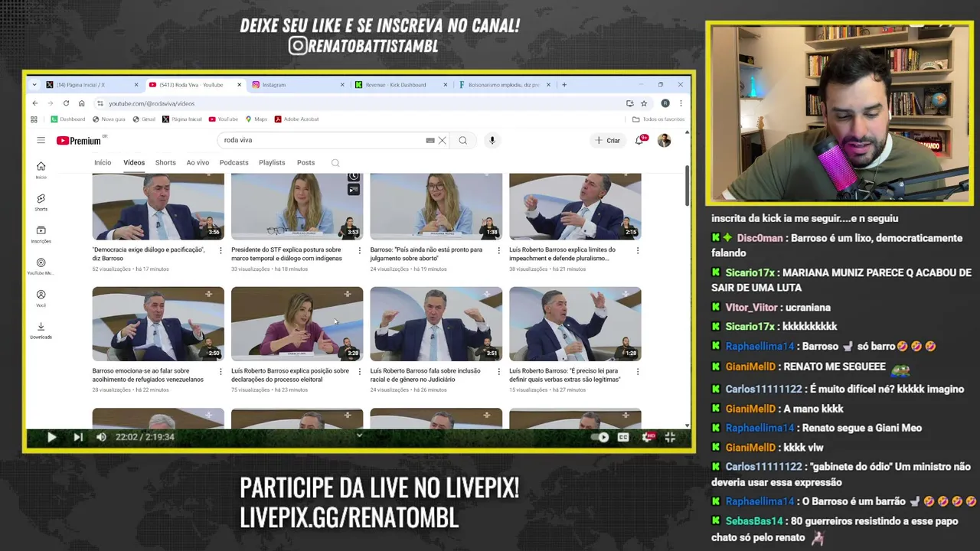
Task: Switch to the Shorts channel tab
Action: (165, 163)
